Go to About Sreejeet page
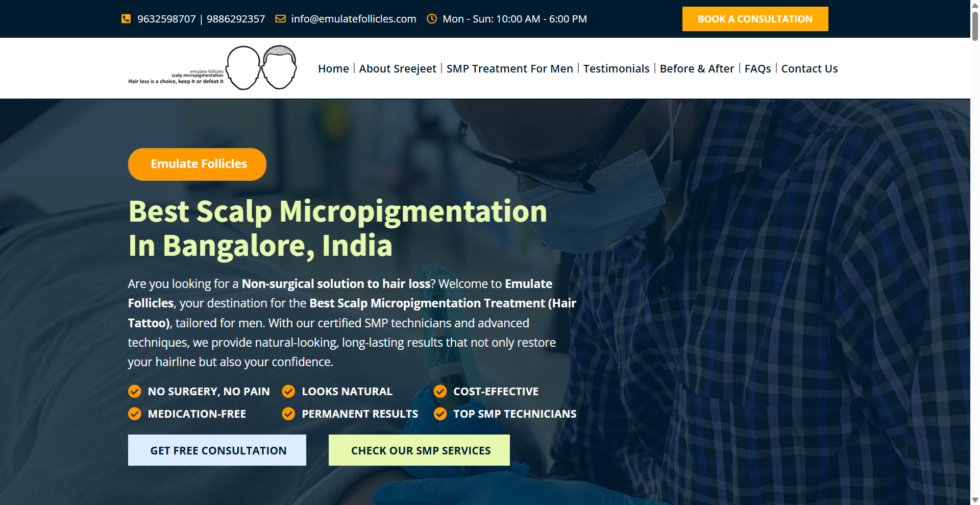This screenshot has height=505, width=980. 398,69
